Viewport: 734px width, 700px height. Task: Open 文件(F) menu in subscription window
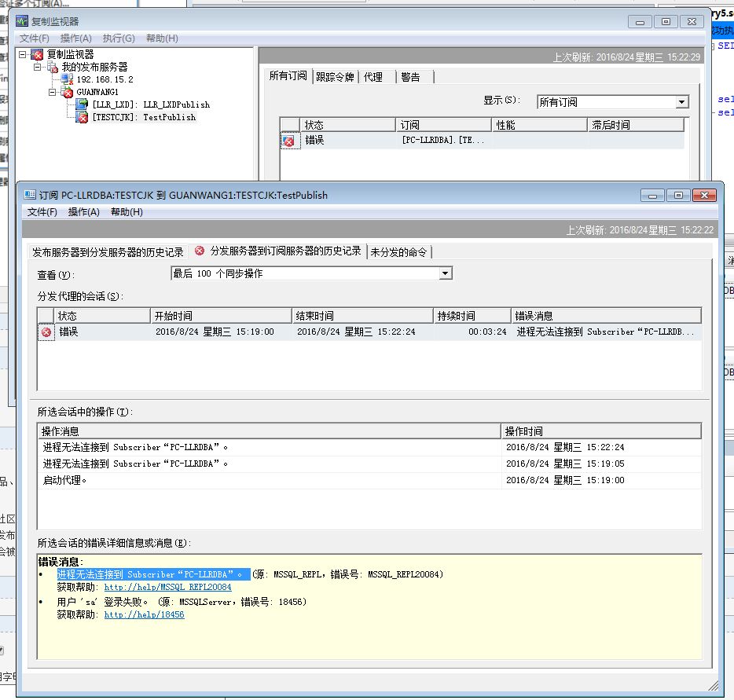(x=42, y=212)
